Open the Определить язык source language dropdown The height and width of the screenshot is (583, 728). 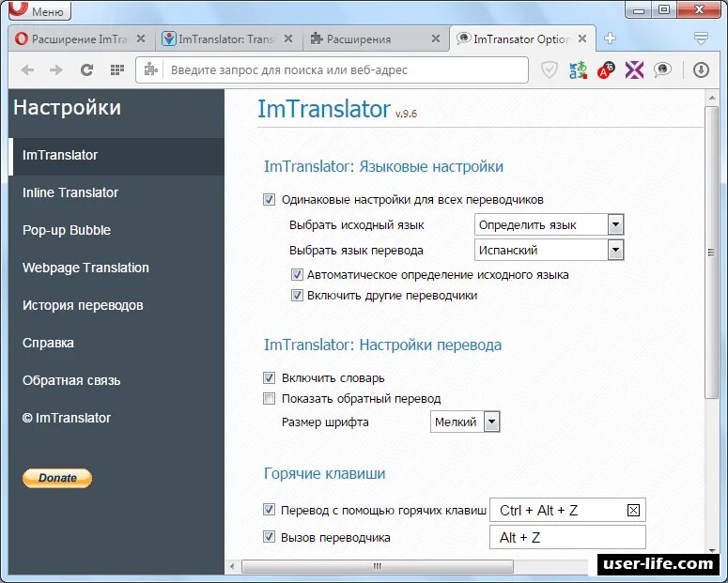(549, 225)
